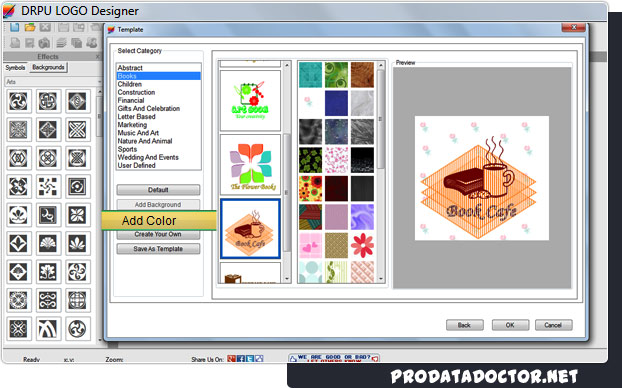Screen dimensions: 622x388
Task: Select Music And Art category
Action: pyautogui.click(x=158, y=133)
